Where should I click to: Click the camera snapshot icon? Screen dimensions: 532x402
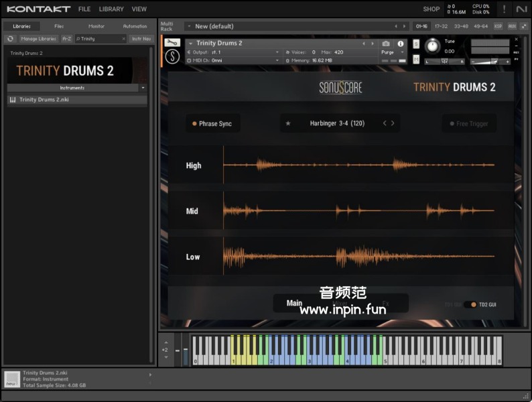click(x=386, y=44)
